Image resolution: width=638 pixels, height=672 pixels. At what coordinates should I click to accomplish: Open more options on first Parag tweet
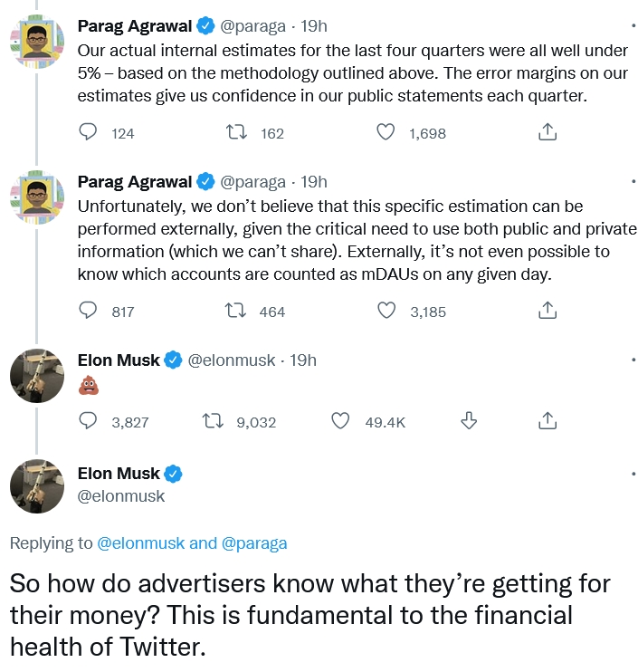(633, 26)
